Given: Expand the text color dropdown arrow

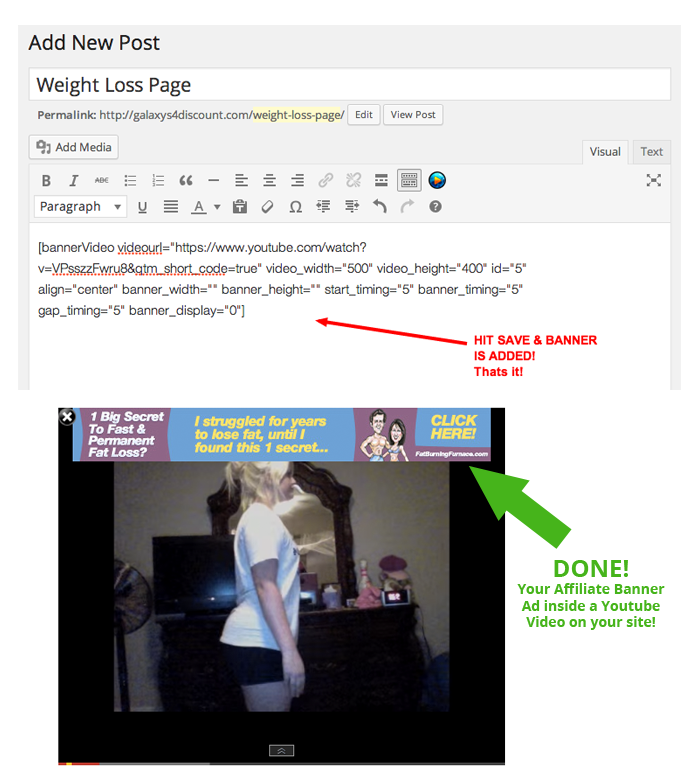Looking at the screenshot, I should 217,208.
